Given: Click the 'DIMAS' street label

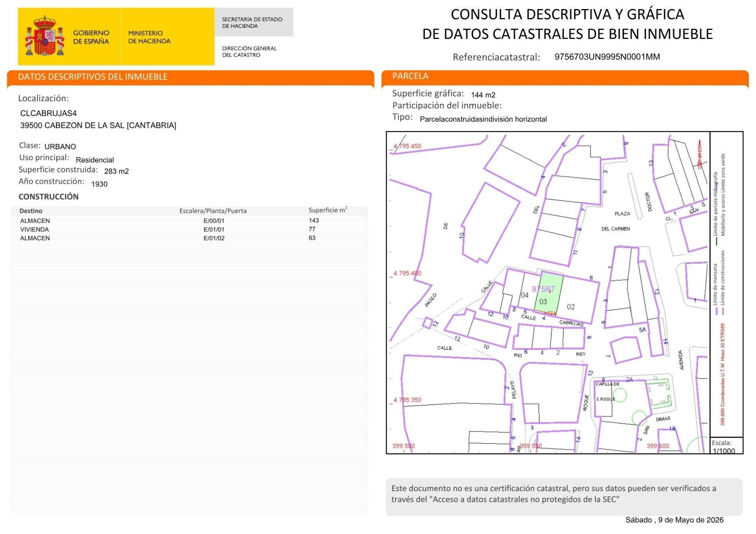Looking at the screenshot, I should click(x=663, y=419).
